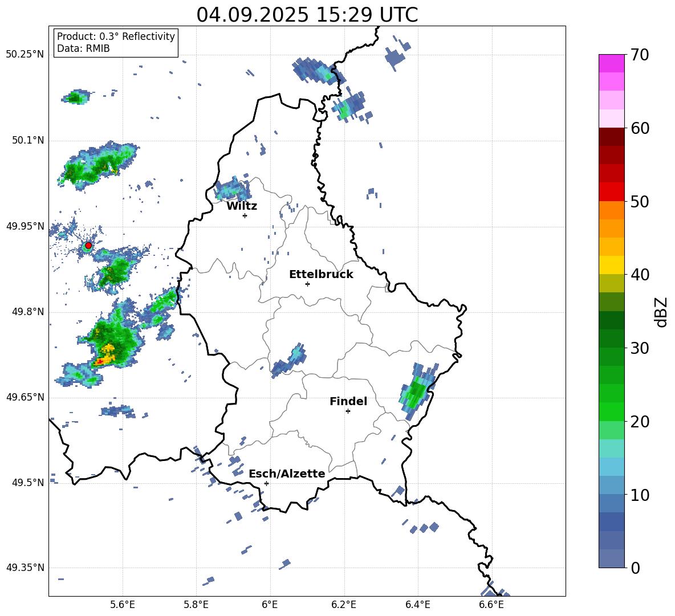The height and width of the screenshot is (616, 675).
Task: Click the 6.4°E longitude label
Action: [x=417, y=605]
